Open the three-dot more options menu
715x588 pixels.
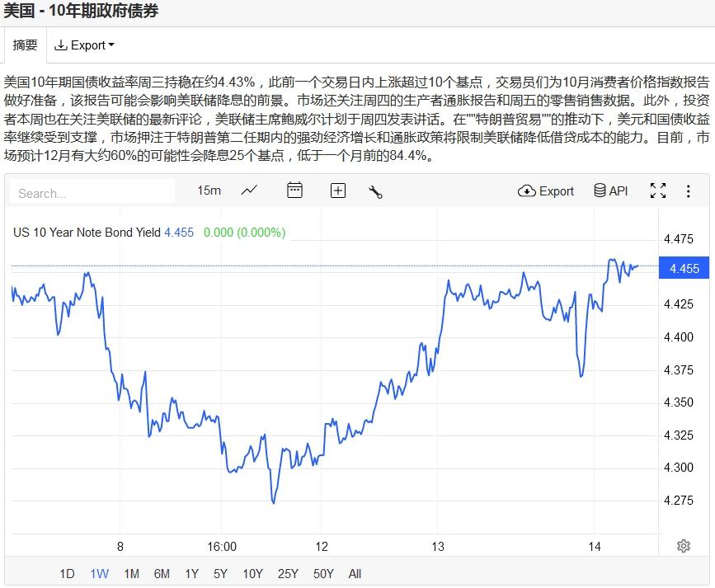pos(689,191)
